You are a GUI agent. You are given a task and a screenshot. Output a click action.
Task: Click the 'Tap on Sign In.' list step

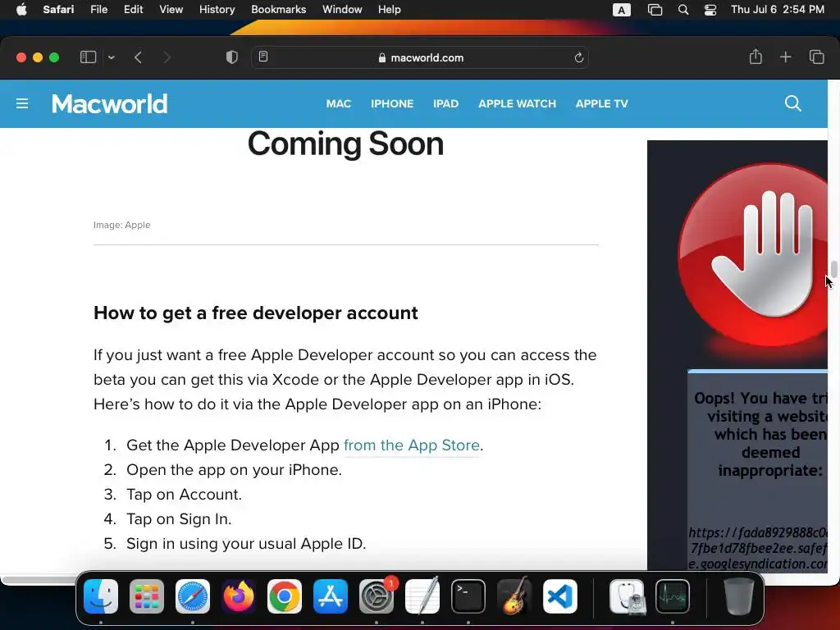(x=179, y=519)
